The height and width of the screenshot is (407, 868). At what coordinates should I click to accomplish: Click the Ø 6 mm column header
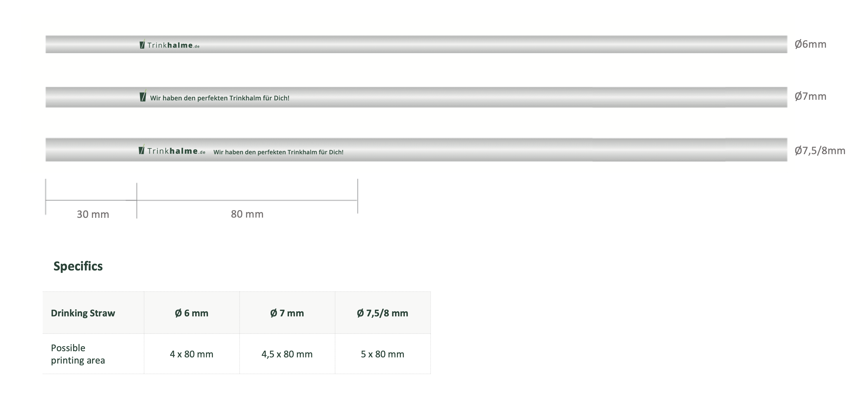[191, 313]
